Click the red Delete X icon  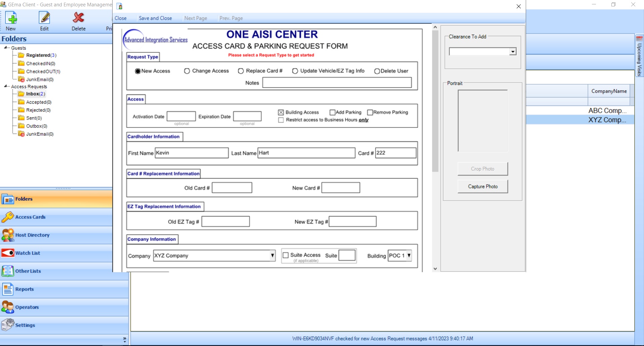tap(79, 18)
